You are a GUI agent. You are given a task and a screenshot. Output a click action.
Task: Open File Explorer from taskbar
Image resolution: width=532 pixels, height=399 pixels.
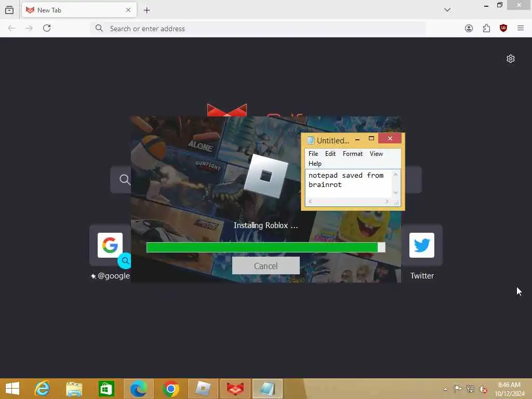[x=74, y=389]
